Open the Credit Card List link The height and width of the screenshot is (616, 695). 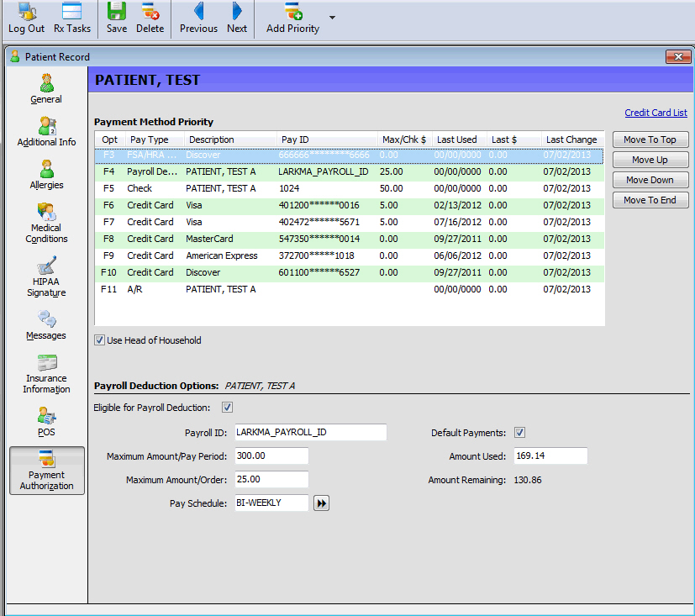656,113
